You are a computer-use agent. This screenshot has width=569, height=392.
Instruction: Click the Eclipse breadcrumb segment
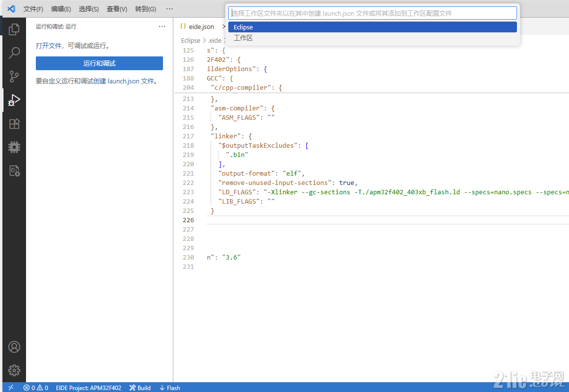coord(190,41)
